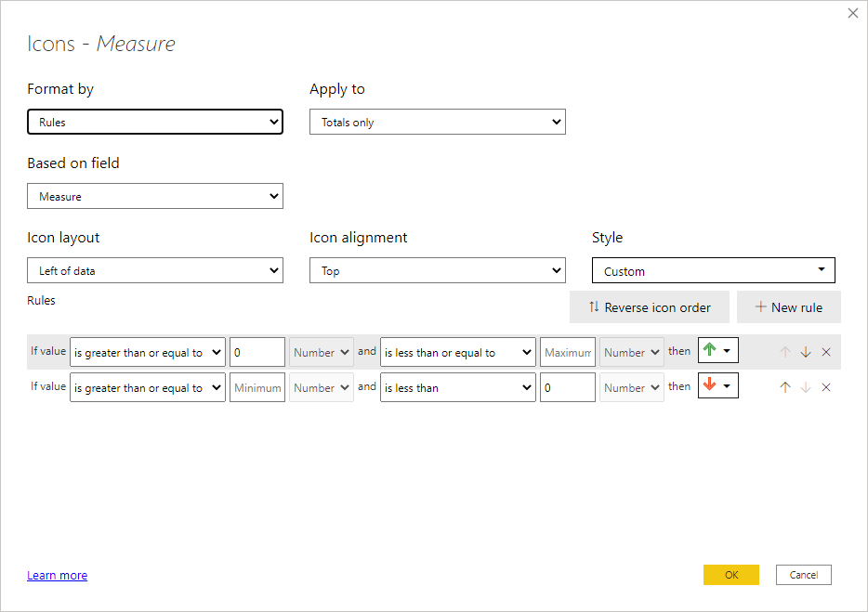
Task: Open the Learn more link
Action: (x=57, y=576)
